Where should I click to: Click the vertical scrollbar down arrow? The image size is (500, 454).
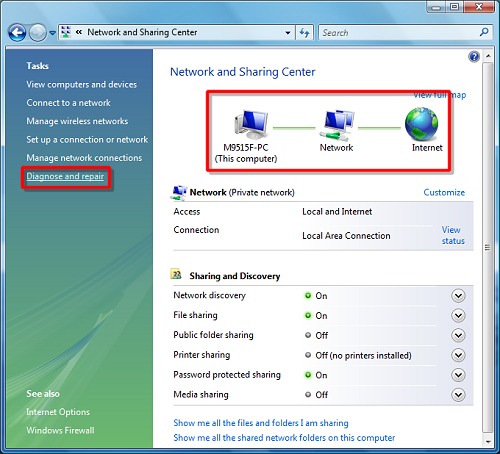coord(488,442)
